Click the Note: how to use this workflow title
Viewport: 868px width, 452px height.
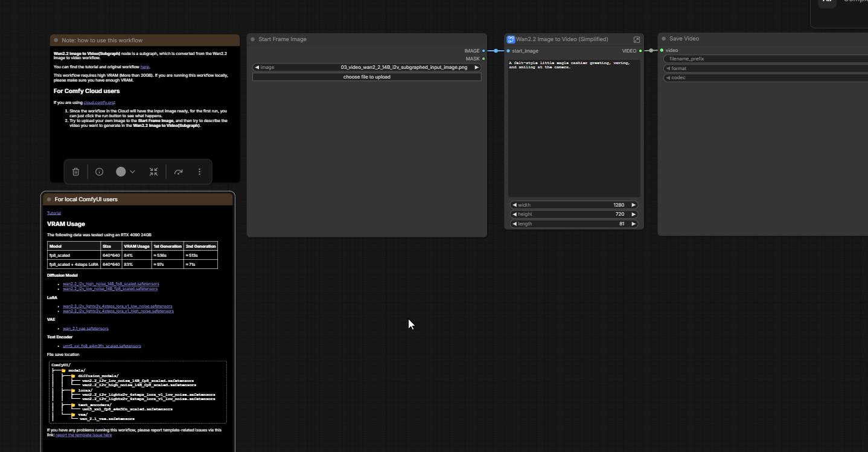[x=102, y=40]
